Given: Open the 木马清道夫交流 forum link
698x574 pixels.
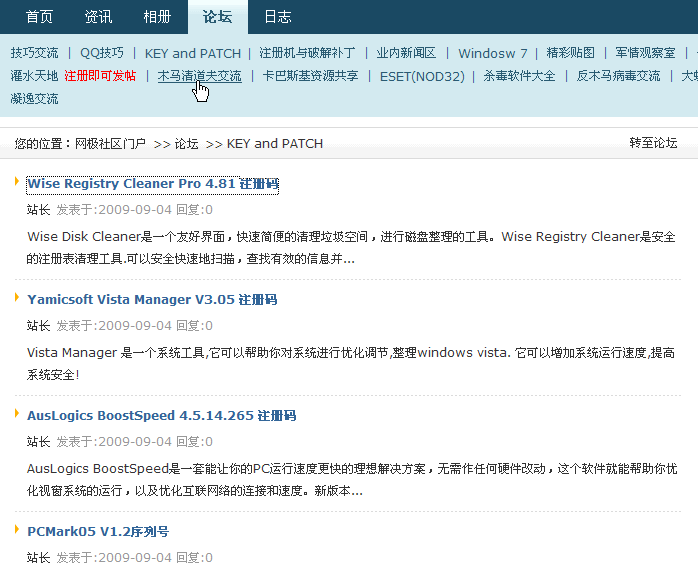Looking at the screenshot, I should 199,76.
